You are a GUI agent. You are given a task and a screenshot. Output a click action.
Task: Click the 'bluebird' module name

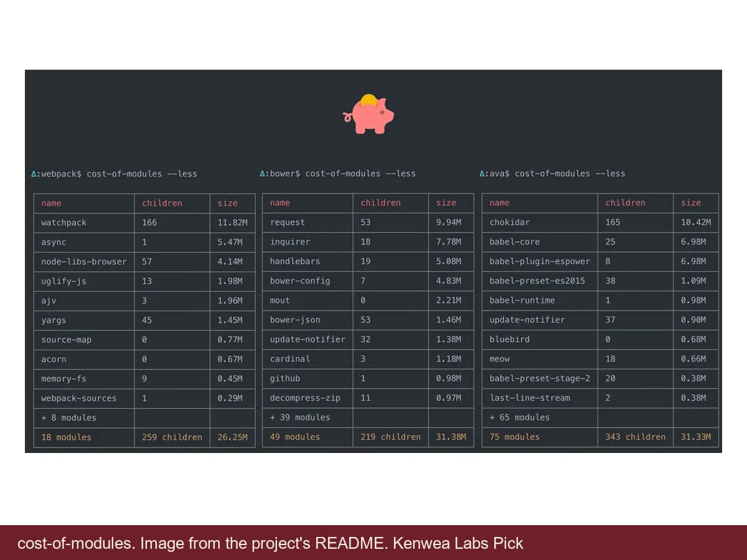click(510, 339)
